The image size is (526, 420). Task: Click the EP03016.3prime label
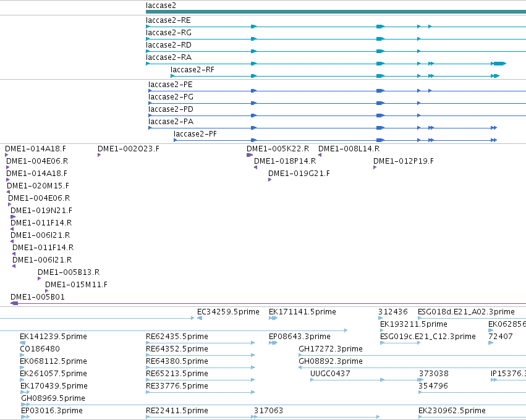[x=52, y=411]
